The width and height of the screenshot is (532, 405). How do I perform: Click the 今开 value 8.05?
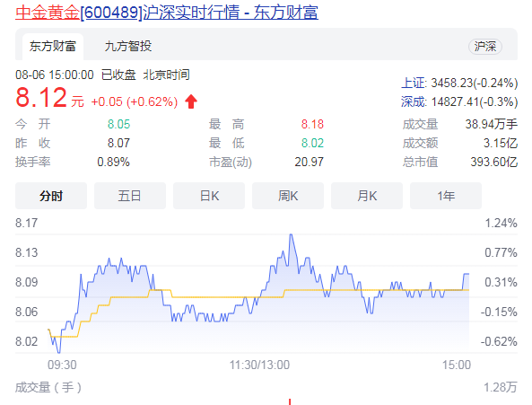[118, 124]
